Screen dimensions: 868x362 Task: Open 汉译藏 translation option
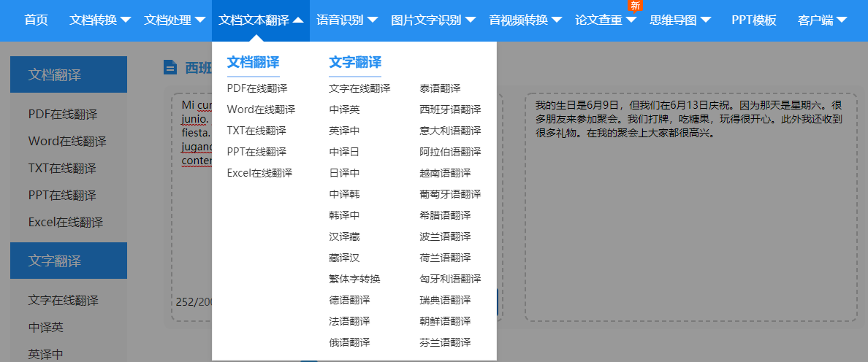[x=344, y=236]
